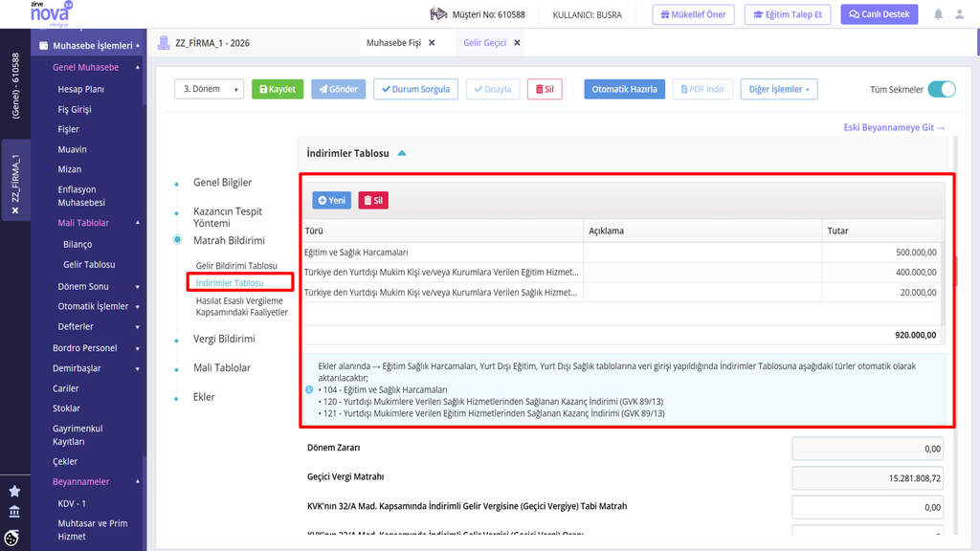Click the Geçici Vergi Matrahı input field
This screenshot has width=980, height=551.
[x=867, y=478]
